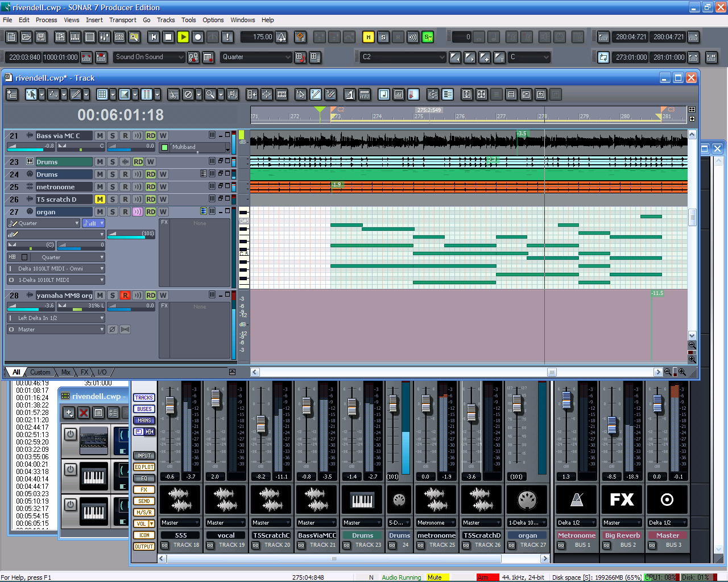Disarm recording on yamaha MM8 org track
The height and width of the screenshot is (582, 728).
pyautogui.click(x=125, y=296)
